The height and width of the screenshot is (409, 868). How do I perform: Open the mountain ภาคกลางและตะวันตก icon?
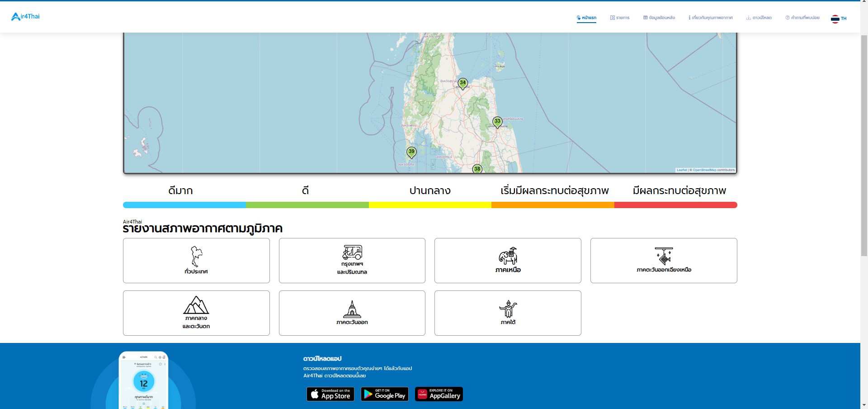pyautogui.click(x=196, y=305)
